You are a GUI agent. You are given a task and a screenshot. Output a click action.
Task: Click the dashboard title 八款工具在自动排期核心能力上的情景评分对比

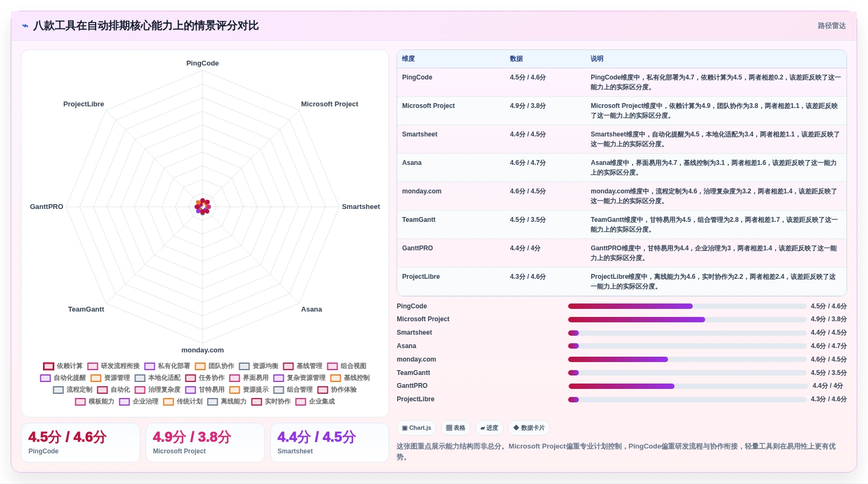146,26
